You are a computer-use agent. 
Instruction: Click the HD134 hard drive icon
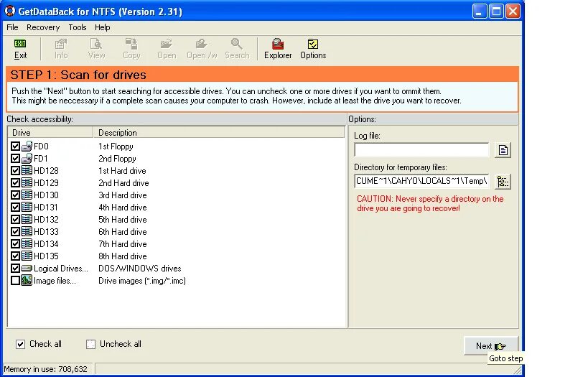(x=27, y=244)
